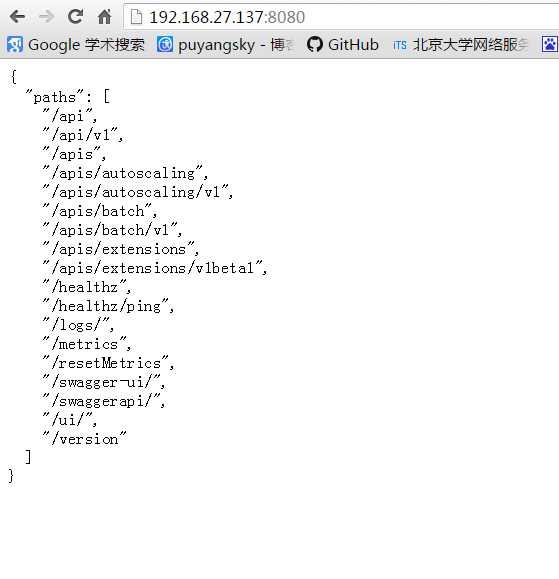Click the "/apis/autoscaling/v1" text line
Viewport: 559px width, 579px height.
coord(137,192)
